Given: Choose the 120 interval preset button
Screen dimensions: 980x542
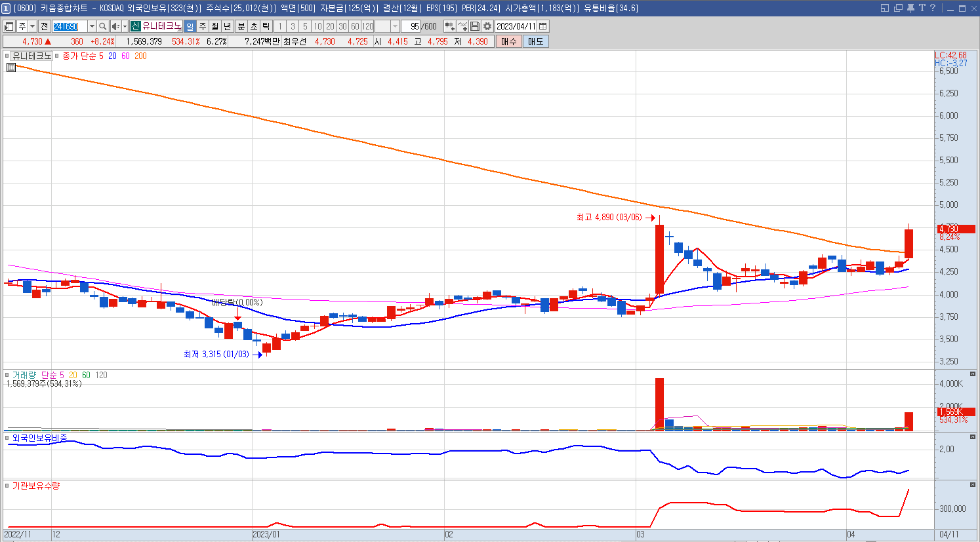Looking at the screenshot, I should tap(367, 26).
